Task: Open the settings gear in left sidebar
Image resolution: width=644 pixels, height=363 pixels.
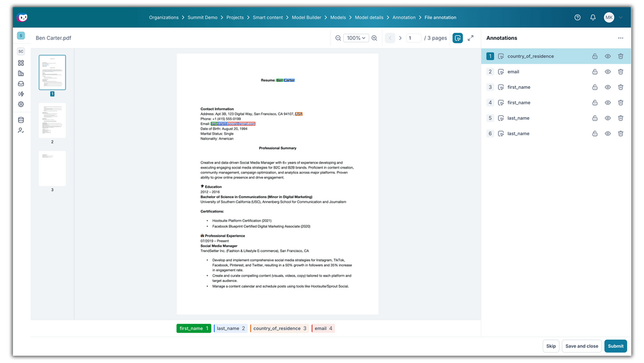Action: [21, 104]
